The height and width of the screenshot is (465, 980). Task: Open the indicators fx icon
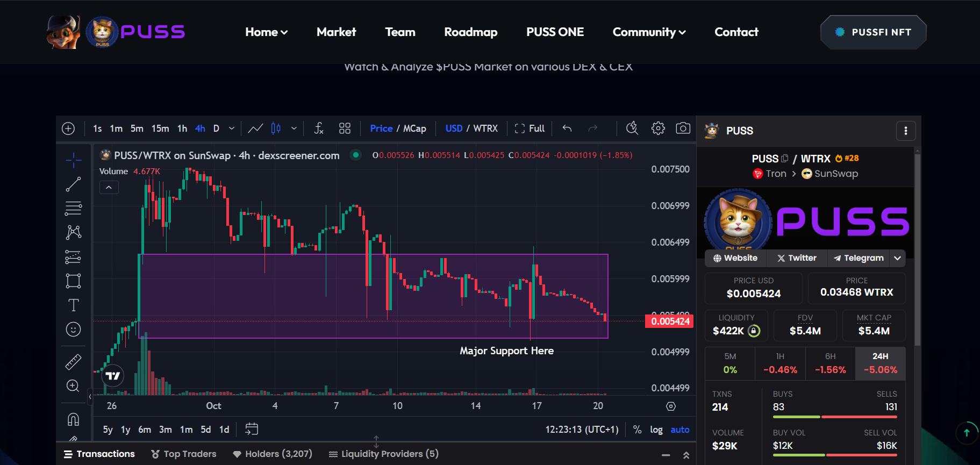click(319, 128)
